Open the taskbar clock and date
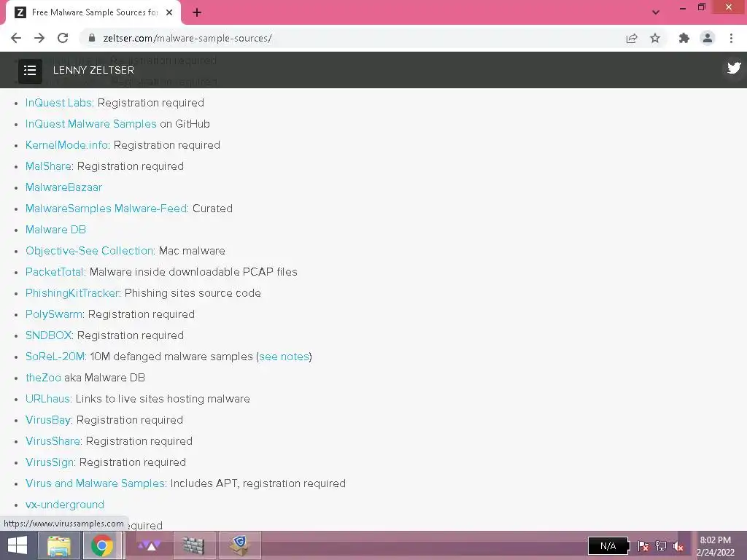Viewport: 747px width, 560px height. coord(715,545)
